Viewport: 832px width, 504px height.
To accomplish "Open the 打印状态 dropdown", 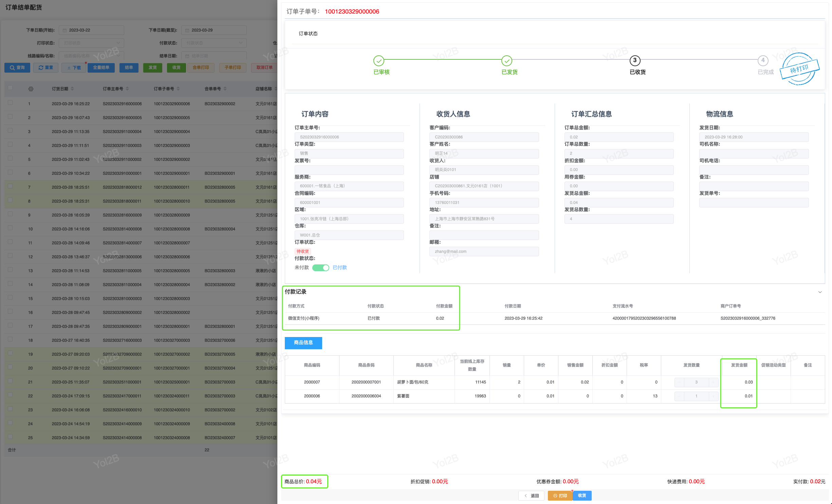I will [x=91, y=43].
